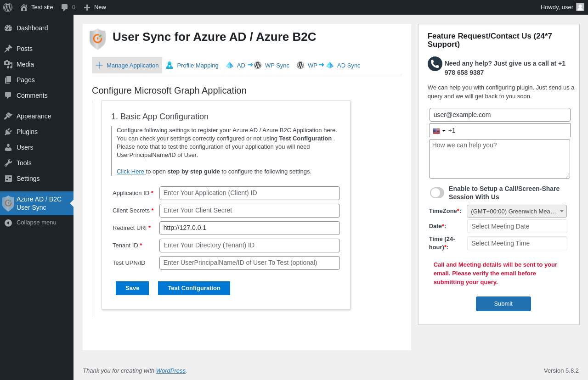Select the Meeting Date field

[517, 226]
